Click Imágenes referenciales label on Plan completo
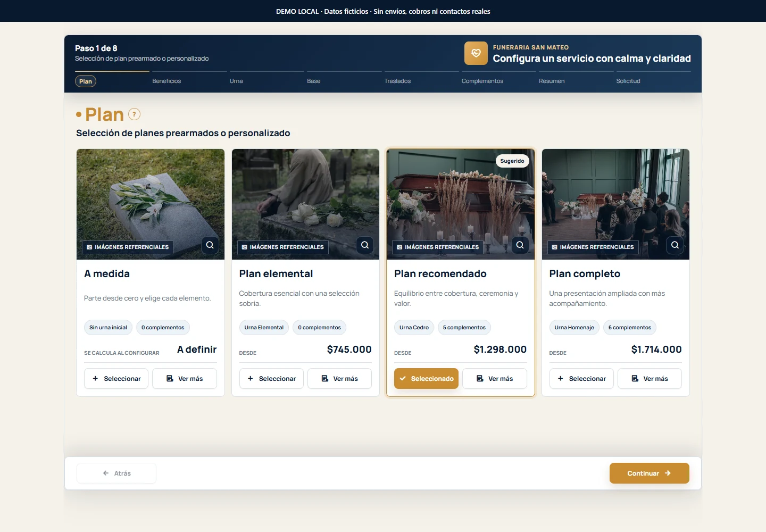 click(x=593, y=247)
